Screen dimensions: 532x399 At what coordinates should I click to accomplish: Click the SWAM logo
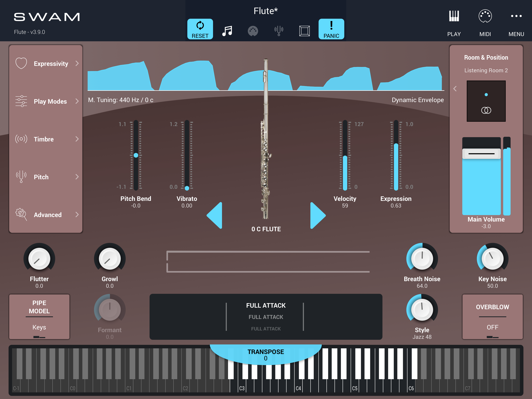click(47, 17)
